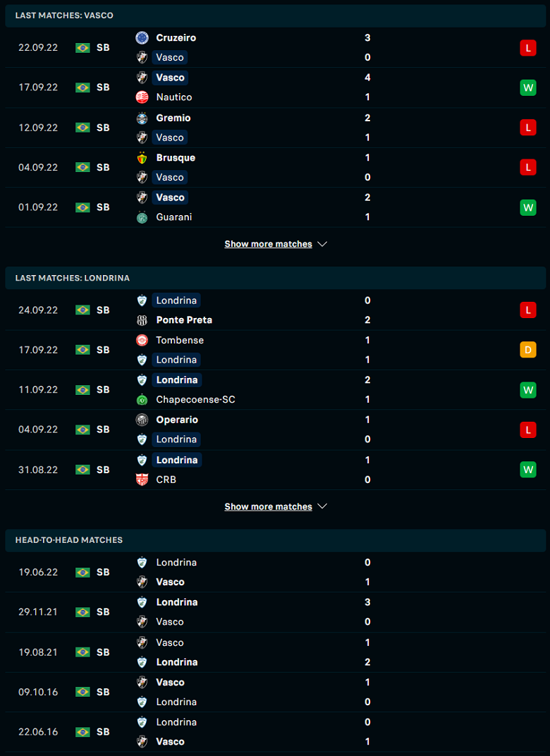Click the Vasco crest in the 17.09.22 Nautico match
The image size is (550, 756).
point(142,77)
